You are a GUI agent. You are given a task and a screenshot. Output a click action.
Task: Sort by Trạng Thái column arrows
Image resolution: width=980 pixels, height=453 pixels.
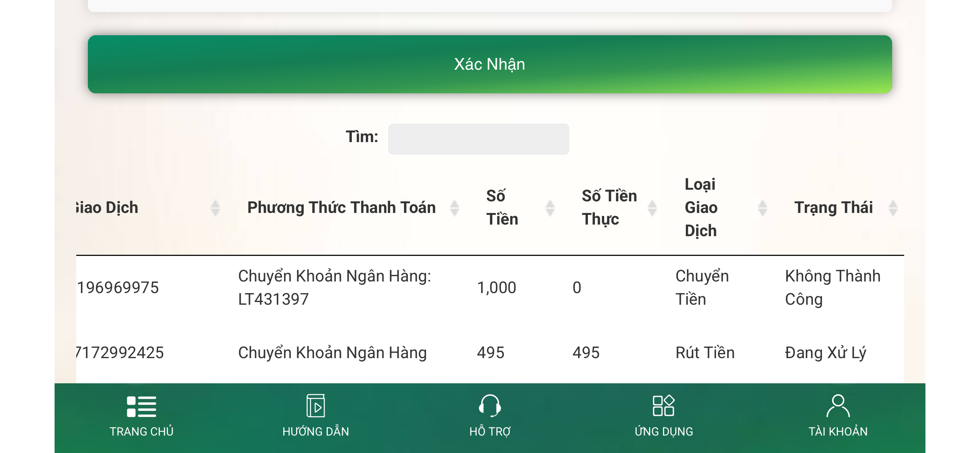click(893, 208)
